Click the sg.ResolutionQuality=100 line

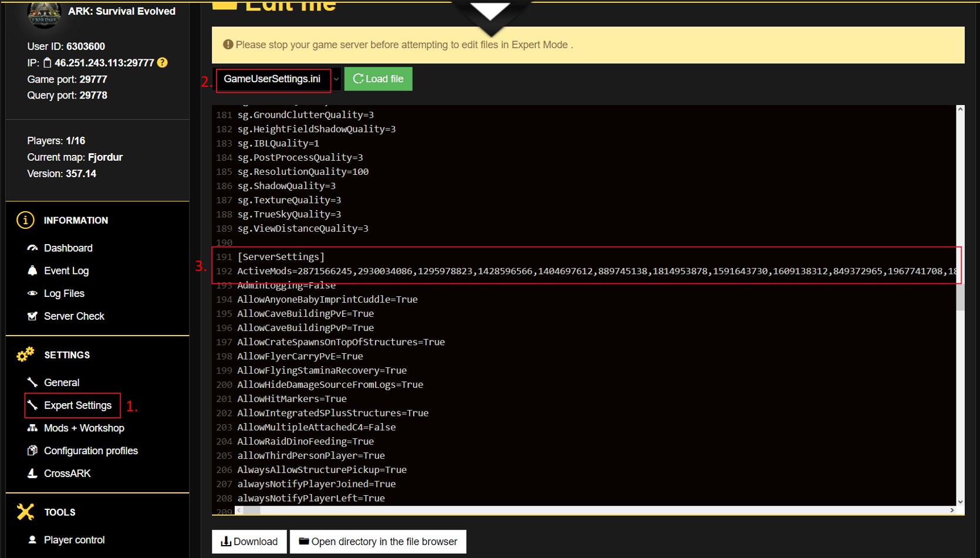point(303,172)
